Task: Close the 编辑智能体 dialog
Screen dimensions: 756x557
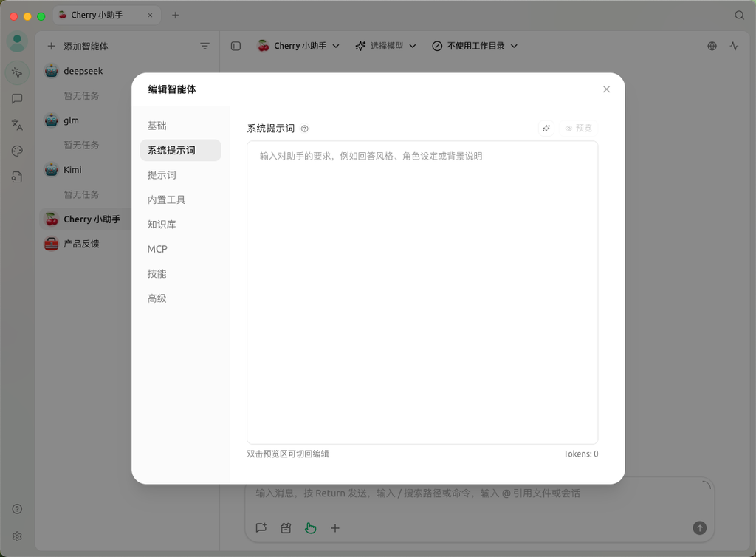Action: coord(607,89)
